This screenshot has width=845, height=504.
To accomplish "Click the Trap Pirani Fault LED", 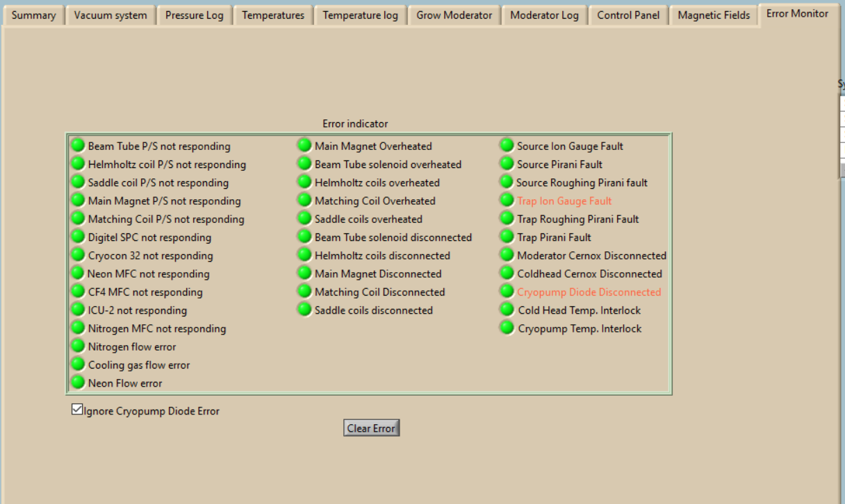I will tap(507, 236).
